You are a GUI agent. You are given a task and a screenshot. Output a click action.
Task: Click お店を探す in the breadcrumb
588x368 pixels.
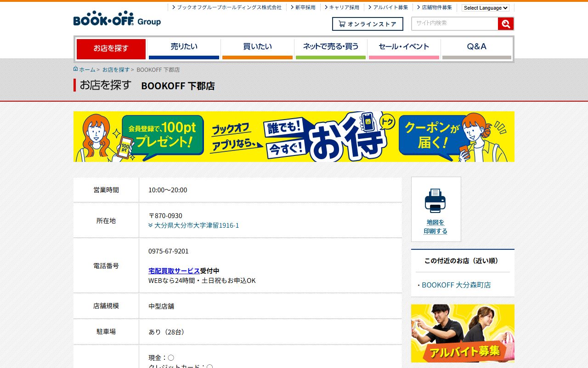[116, 69]
